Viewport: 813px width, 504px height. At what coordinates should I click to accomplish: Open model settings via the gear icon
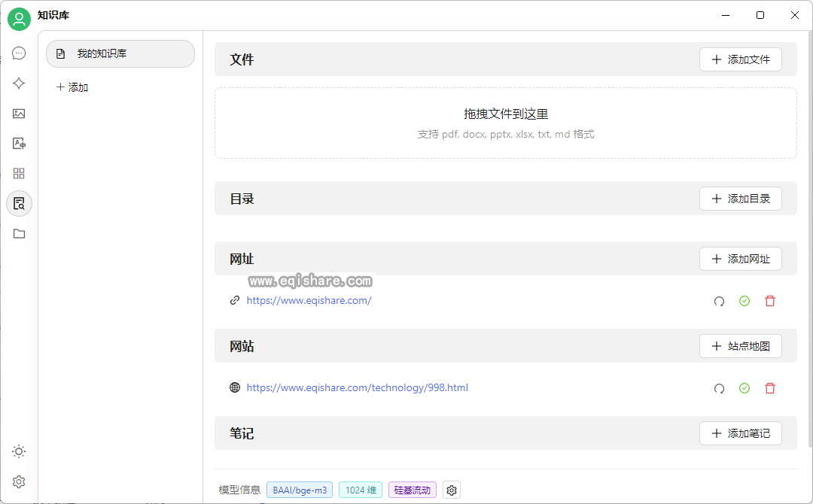click(451, 489)
